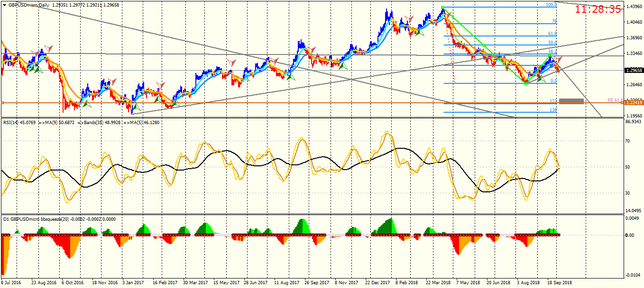Image resolution: width=644 pixels, height=288 pixels.
Task: Click the 1.43960 price axis label
Action: click(635, 7)
